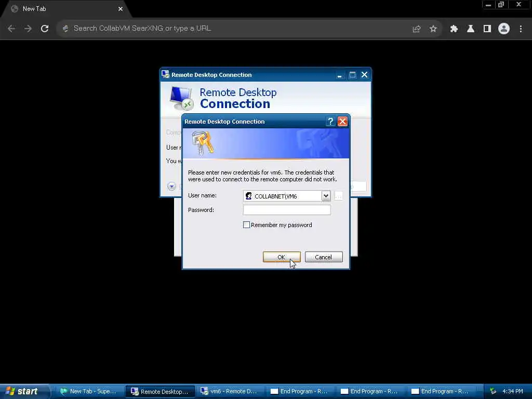Click the 4:34 PM taskbar clock
The image size is (532, 399).
[513, 391]
